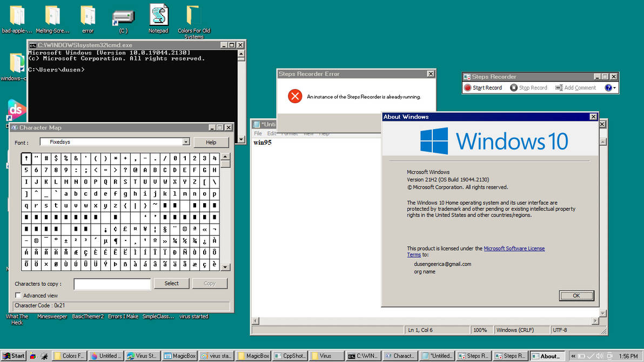Switch to Colors F... taskbar button
This screenshot has height=362, width=644.
pyautogui.click(x=70, y=356)
